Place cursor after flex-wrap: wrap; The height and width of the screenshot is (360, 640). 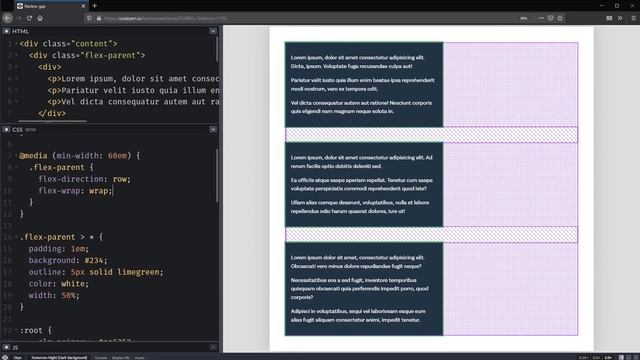tap(112, 191)
